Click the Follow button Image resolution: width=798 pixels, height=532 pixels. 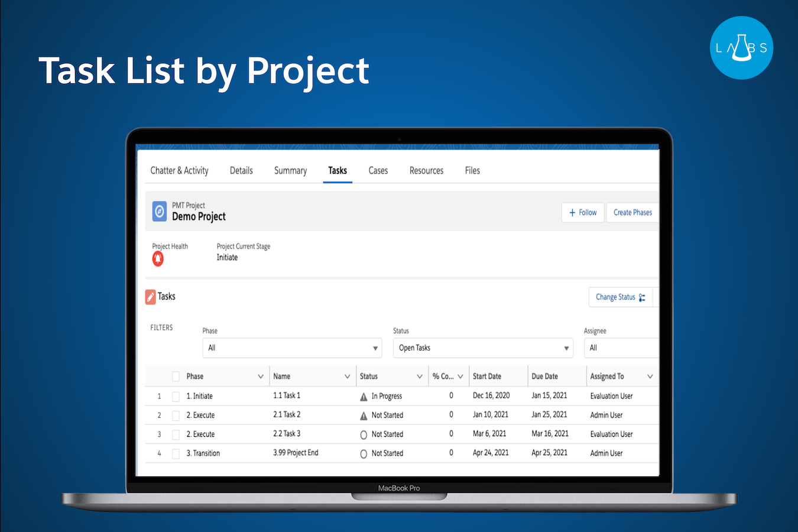(x=582, y=212)
